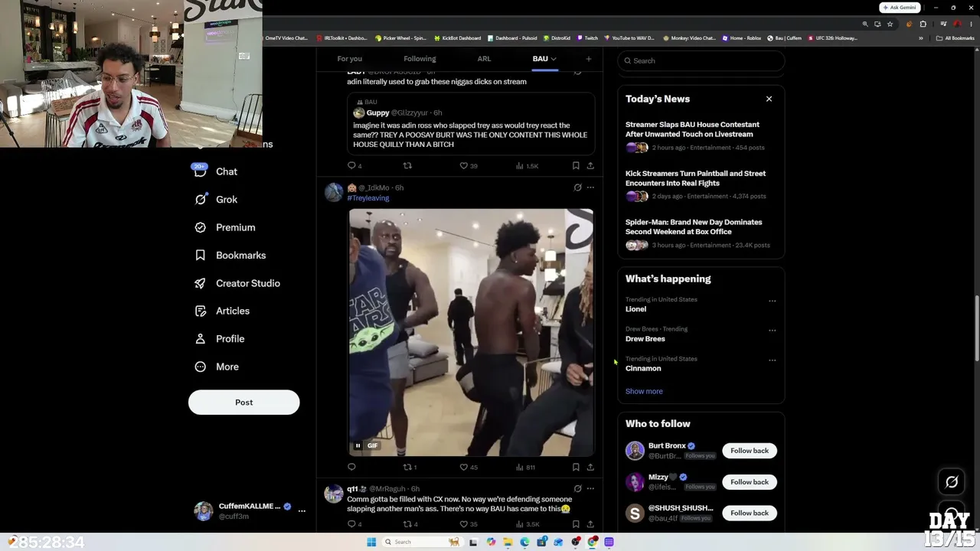
Task: Click the Post button
Action: (243, 403)
